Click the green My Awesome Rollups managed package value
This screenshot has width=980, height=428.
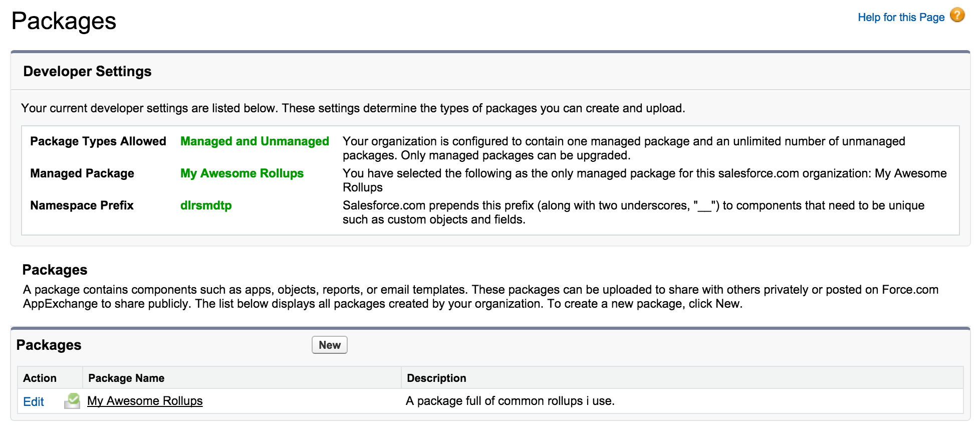point(241,173)
